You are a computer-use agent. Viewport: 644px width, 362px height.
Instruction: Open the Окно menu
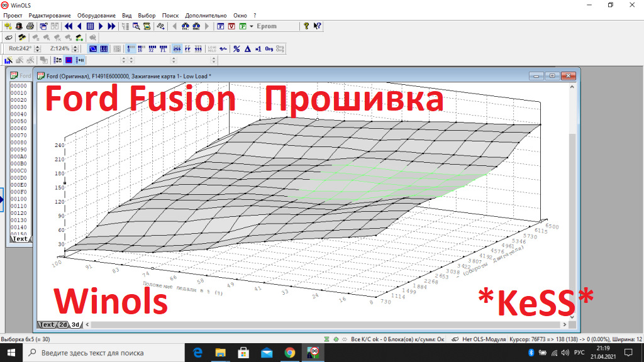pyautogui.click(x=240, y=15)
